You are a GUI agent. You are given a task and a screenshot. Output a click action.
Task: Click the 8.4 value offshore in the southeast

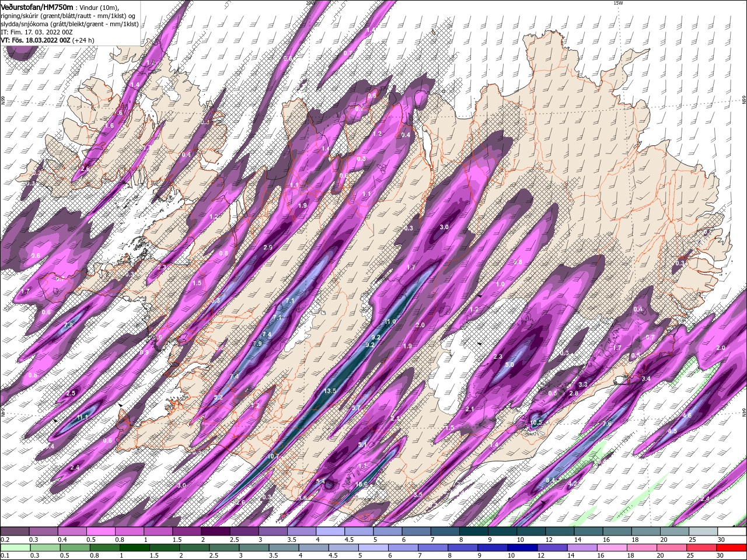click(x=550, y=480)
